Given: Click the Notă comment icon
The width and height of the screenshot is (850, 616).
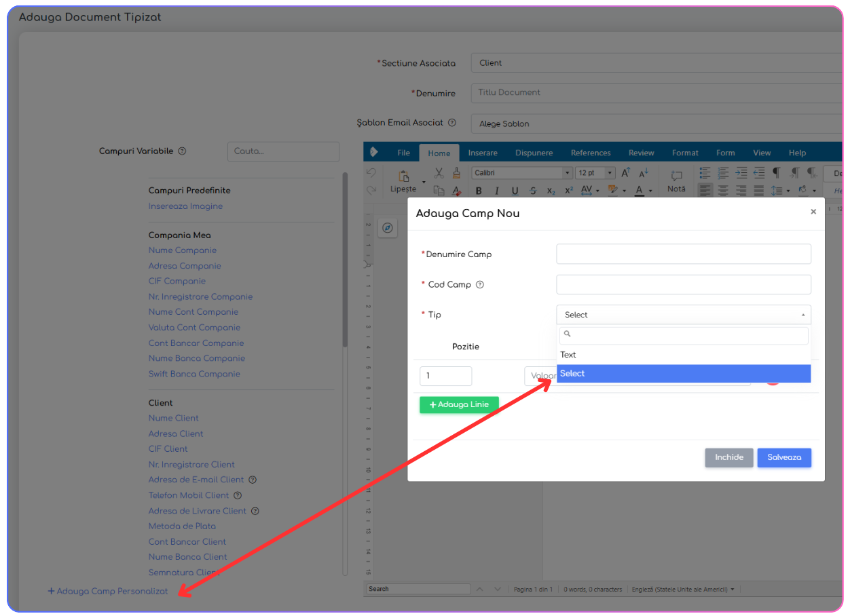Looking at the screenshot, I should [676, 180].
